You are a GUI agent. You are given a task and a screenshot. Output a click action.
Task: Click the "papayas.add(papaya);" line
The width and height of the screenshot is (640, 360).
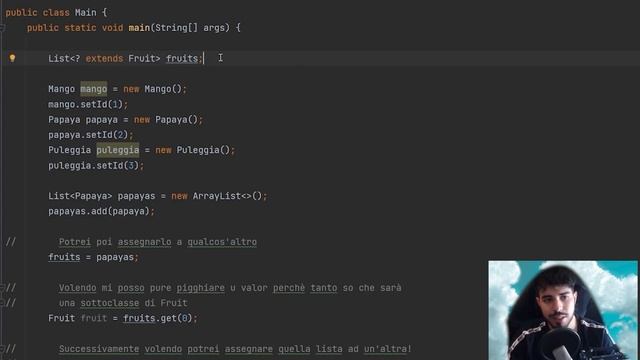point(101,211)
